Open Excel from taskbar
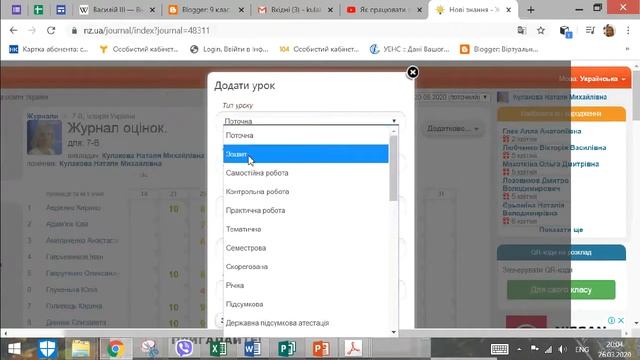The height and width of the screenshot is (360, 640). coord(218,349)
